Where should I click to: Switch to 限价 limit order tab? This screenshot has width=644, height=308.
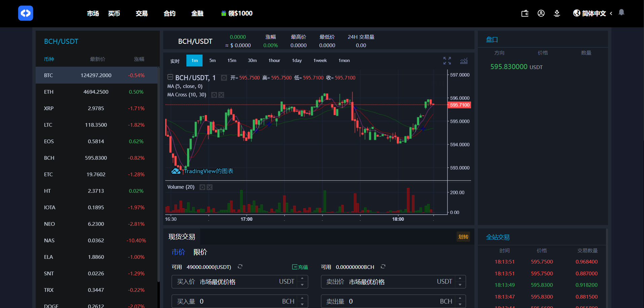click(200, 252)
